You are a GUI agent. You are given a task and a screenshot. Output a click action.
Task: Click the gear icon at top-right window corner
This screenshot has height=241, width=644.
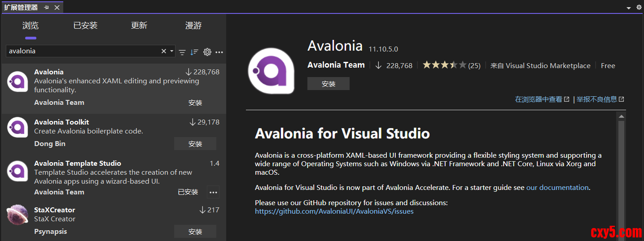click(639, 8)
